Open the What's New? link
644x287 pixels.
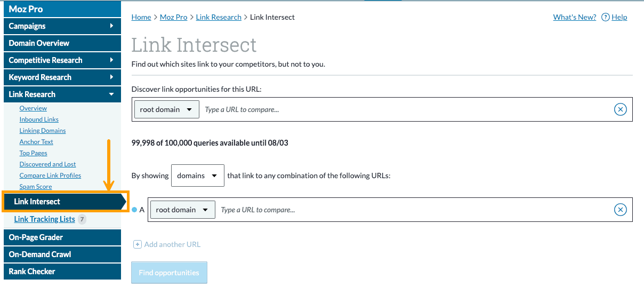click(x=574, y=17)
